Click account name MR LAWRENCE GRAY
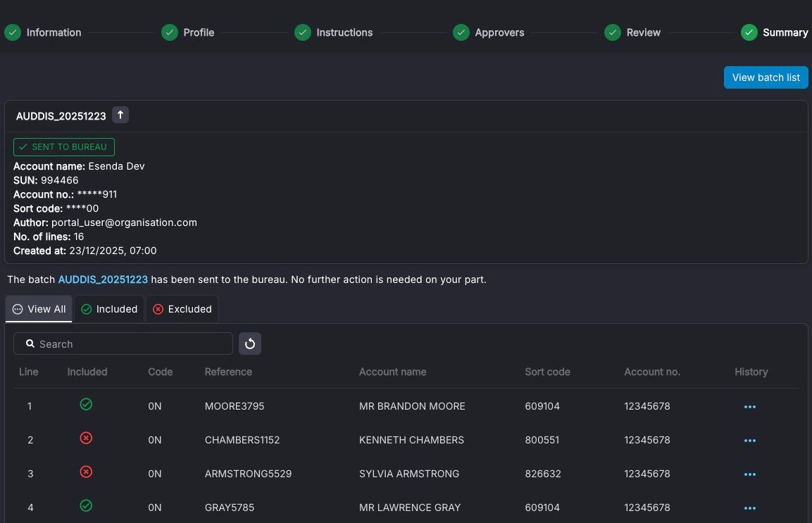812x523 pixels. (410, 507)
